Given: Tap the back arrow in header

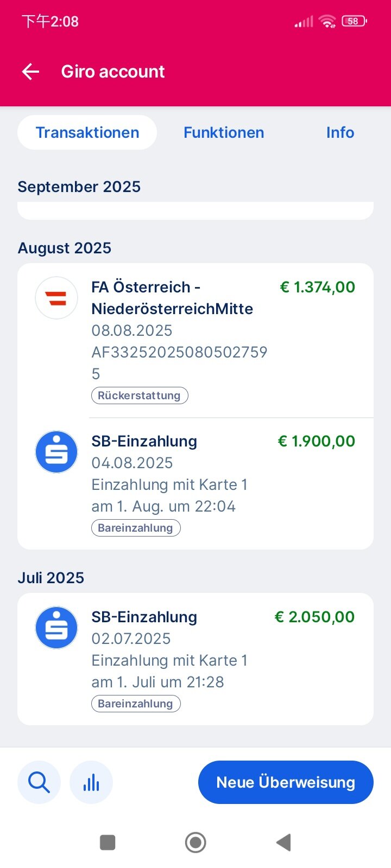Looking at the screenshot, I should [31, 72].
